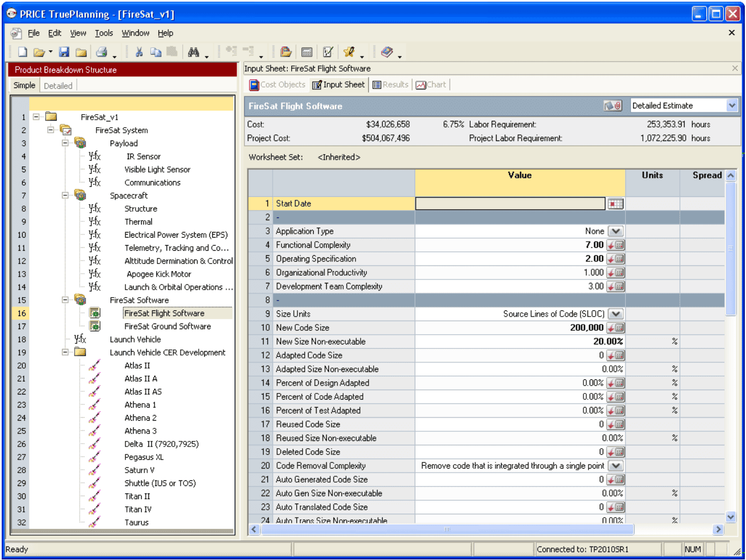Open calculator icon for Development Team Complexity

(x=616, y=286)
